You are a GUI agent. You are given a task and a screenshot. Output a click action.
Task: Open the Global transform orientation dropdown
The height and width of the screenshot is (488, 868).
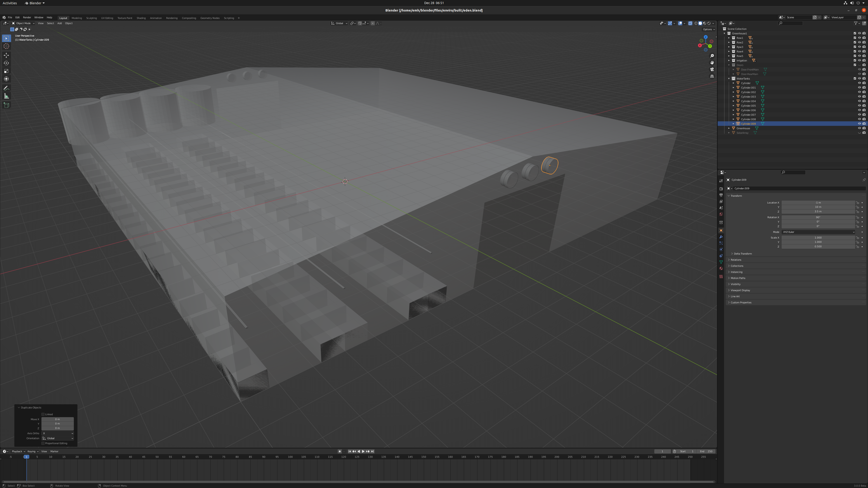(x=339, y=23)
